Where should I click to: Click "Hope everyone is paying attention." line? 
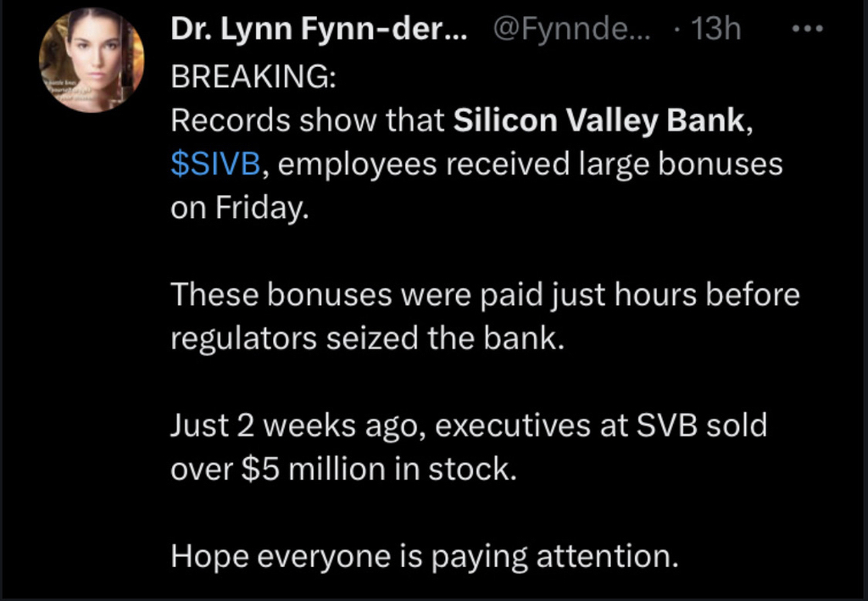(x=424, y=555)
